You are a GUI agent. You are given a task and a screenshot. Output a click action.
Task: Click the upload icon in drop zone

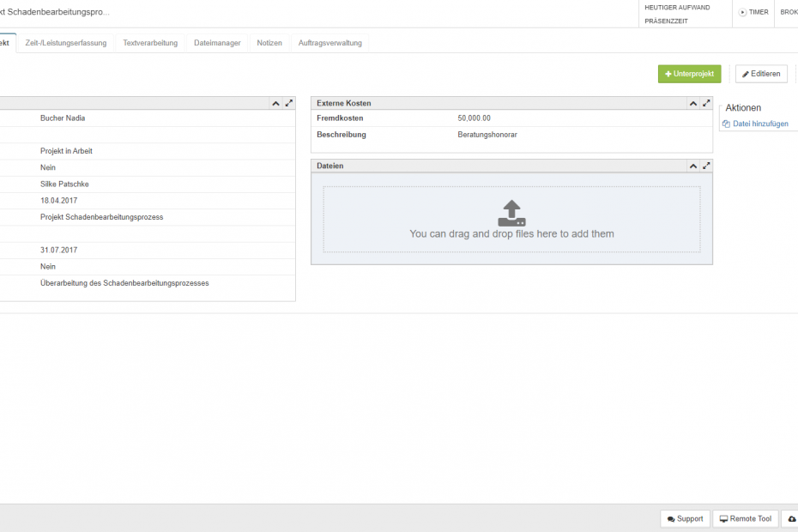click(x=511, y=213)
